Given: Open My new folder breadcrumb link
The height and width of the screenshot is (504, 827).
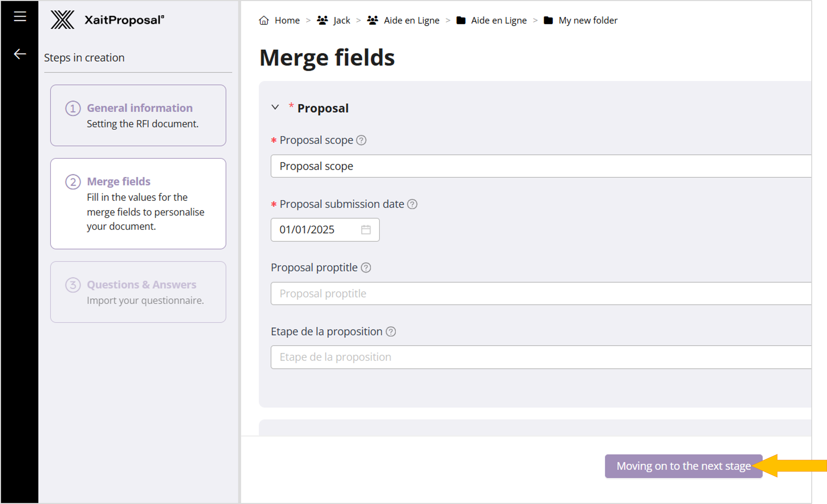Looking at the screenshot, I should tap(587, 21).
